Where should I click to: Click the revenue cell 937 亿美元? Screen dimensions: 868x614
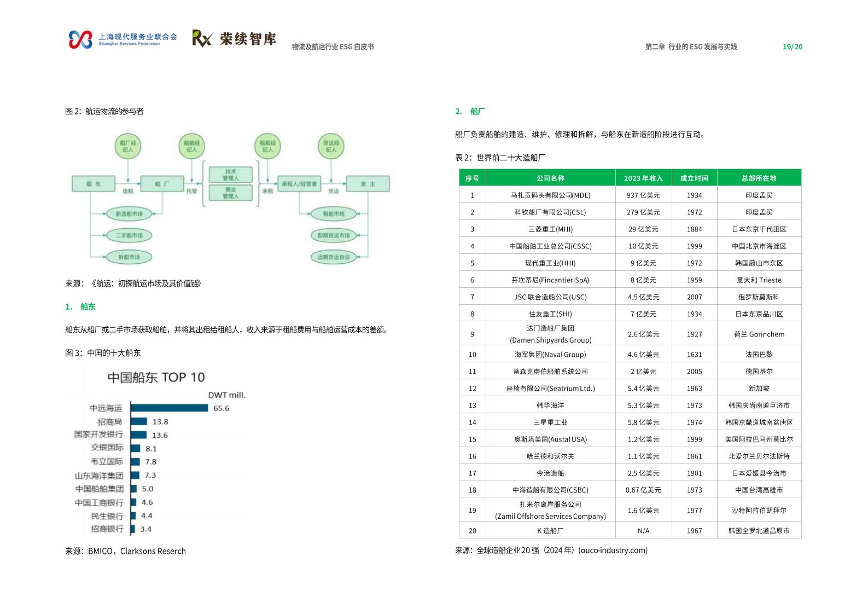click(643, 195)
